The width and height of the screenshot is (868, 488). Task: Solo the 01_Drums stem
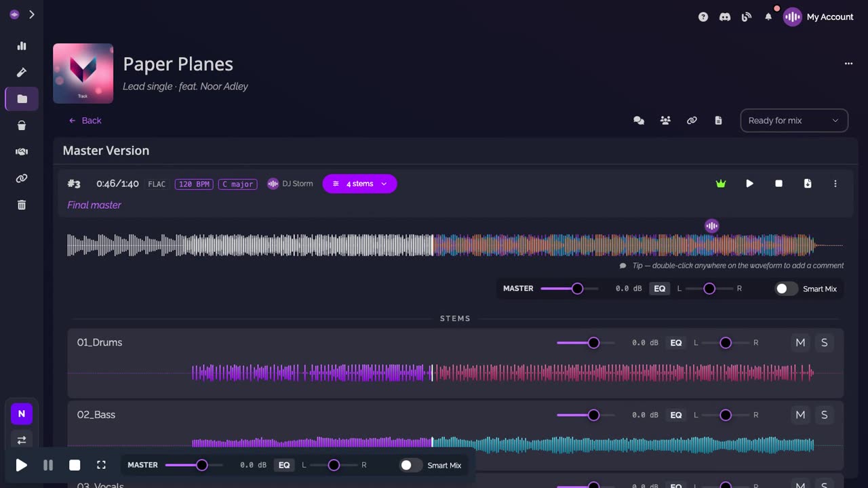[x=825, y=343]
